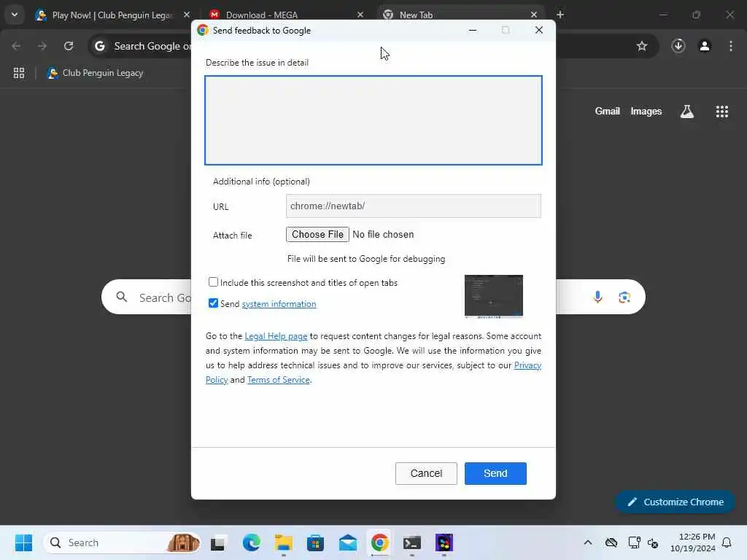Screen dimensions: 747x560
Task: Open Chrome downloads icon
Action: pos(678,46)
